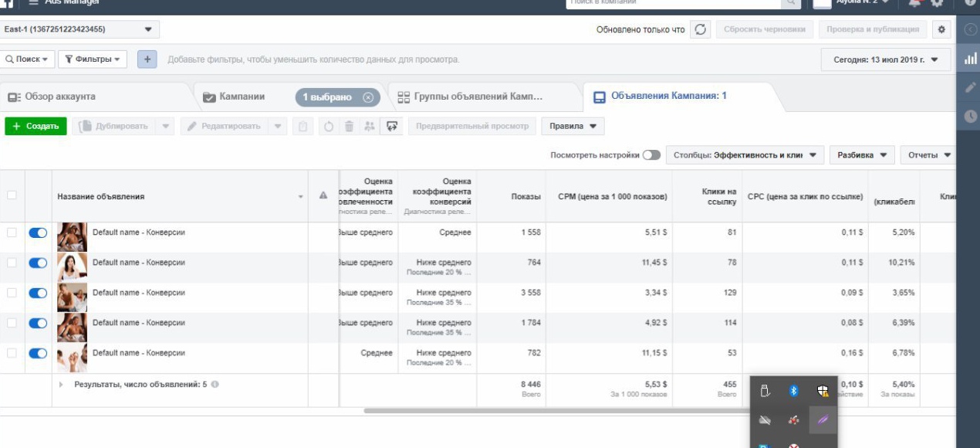Click the revert circular arrow toolbar icon
The width and height of the screenshot is (980, 448).
click(329, 126)
